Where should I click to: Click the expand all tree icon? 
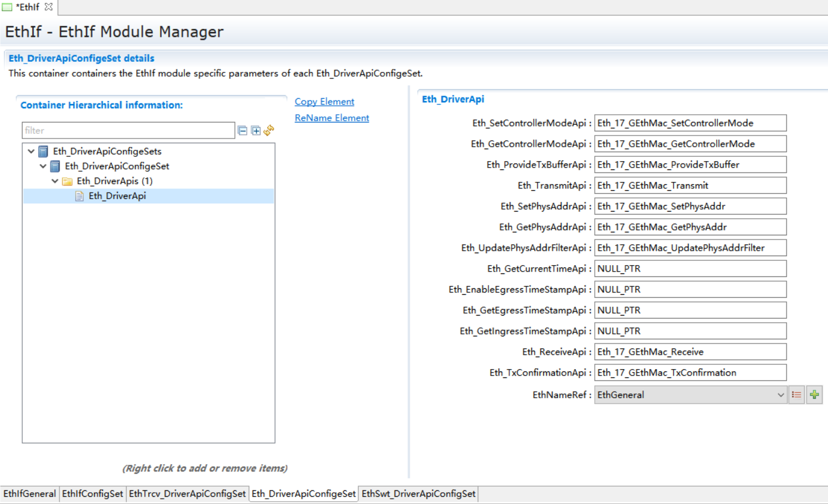256,131
